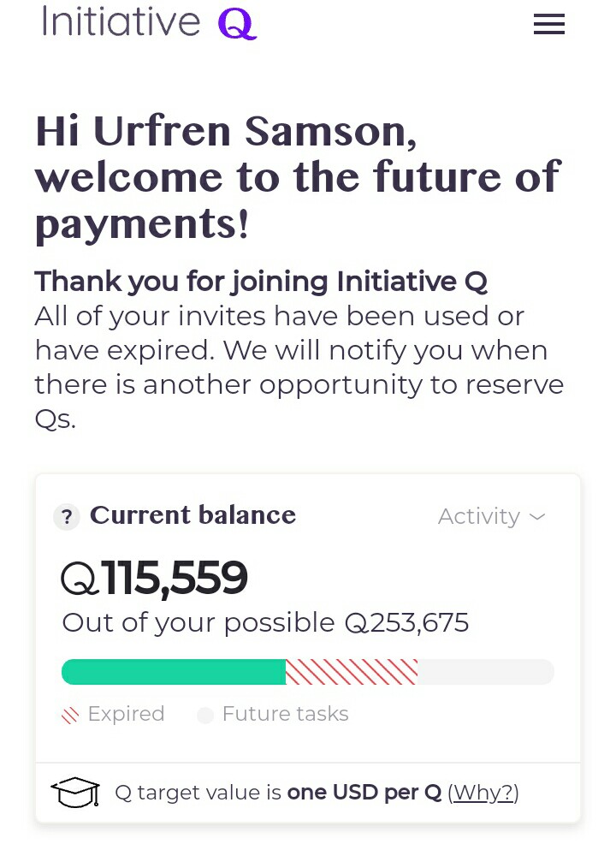Open the Current balance help icon
Image resolution: width=616 pixels, height=844 pixels.
click(67, 517)
